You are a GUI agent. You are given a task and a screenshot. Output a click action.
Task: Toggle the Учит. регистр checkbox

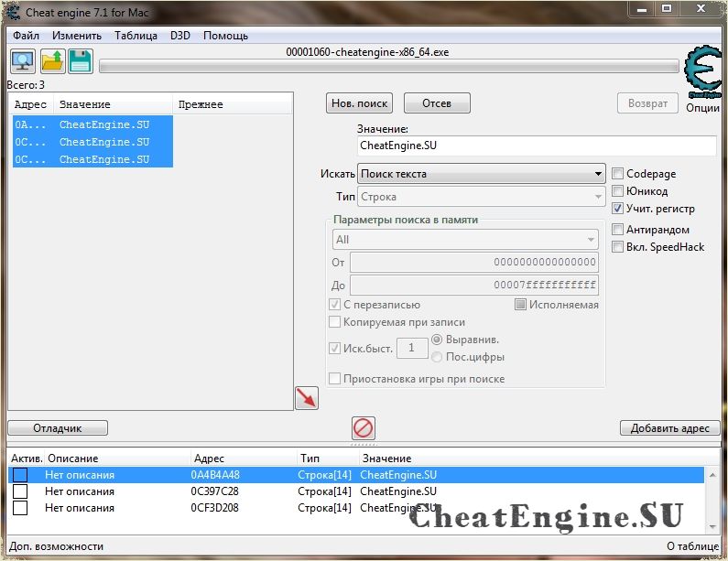pos(617,209)
